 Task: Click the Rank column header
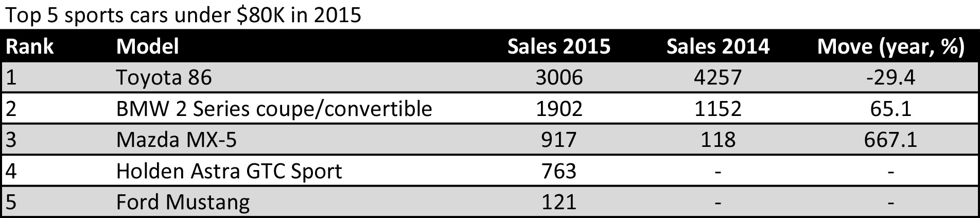coord(30,47)
